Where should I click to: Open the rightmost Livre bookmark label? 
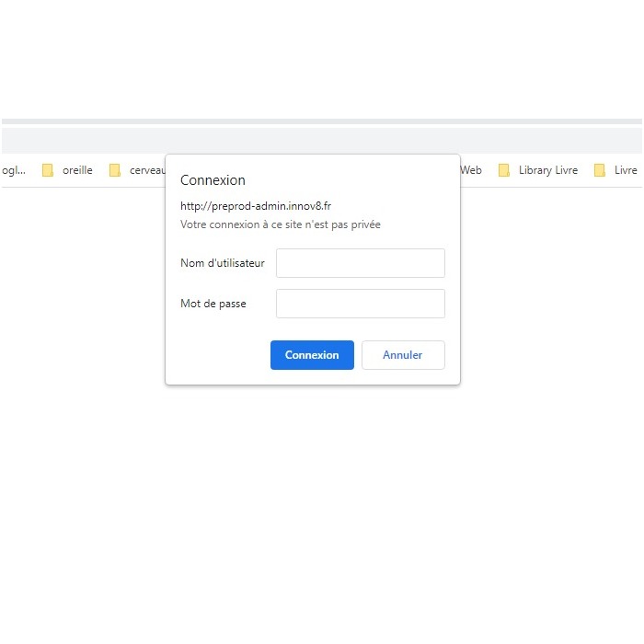(626, 170)
